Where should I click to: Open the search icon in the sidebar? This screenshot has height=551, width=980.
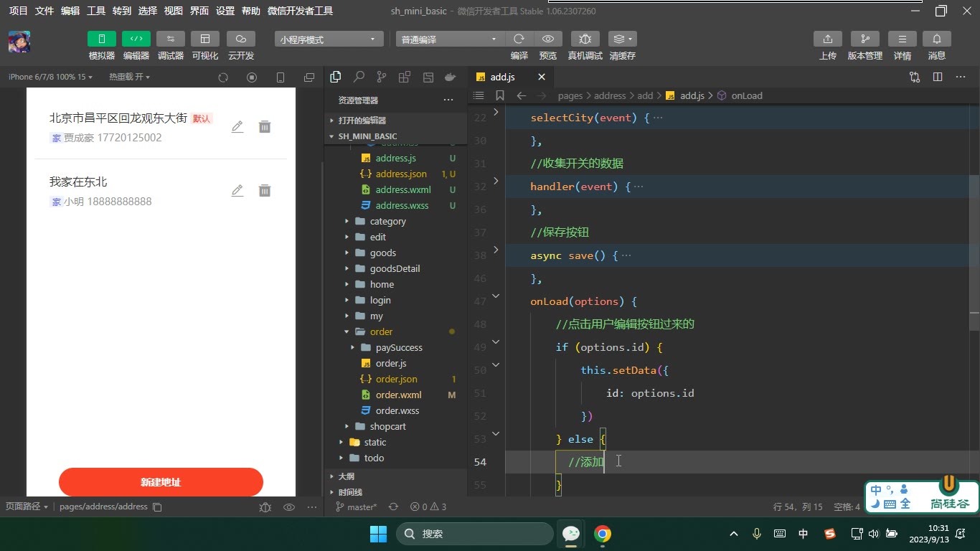[359, 77]
